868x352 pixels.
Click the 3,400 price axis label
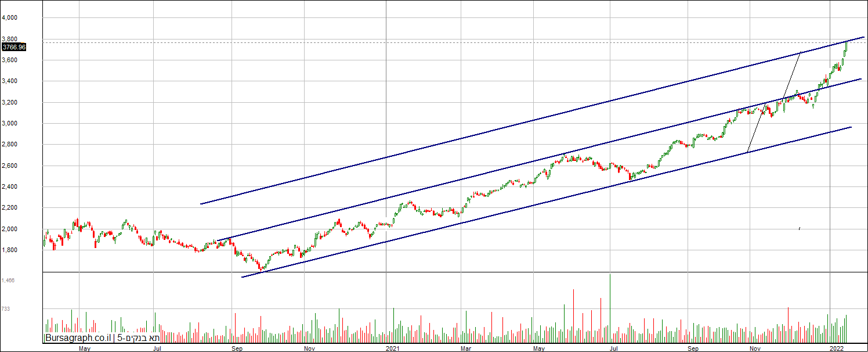click(x=10, y=81)
